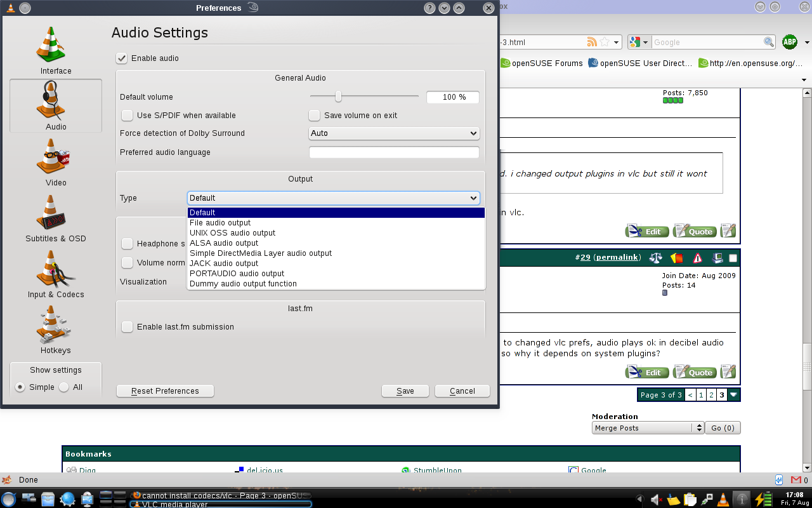Expand hidden system tray icons arrow

640,500
